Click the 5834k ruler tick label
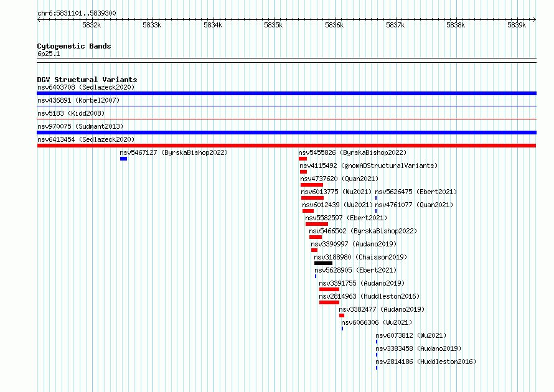The width and height of the screenshot is (554, 392). pyautogui.click(x=213, y=25)
